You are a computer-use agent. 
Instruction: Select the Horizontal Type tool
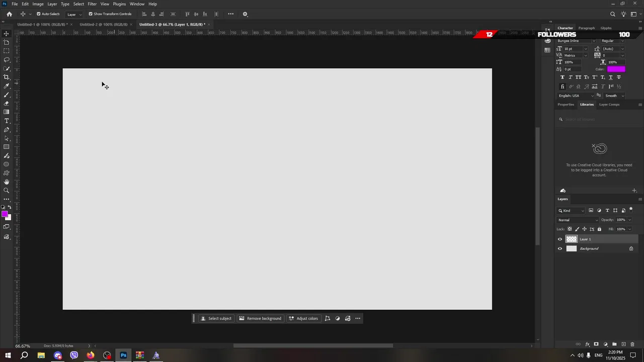click(x=7, y=121)
